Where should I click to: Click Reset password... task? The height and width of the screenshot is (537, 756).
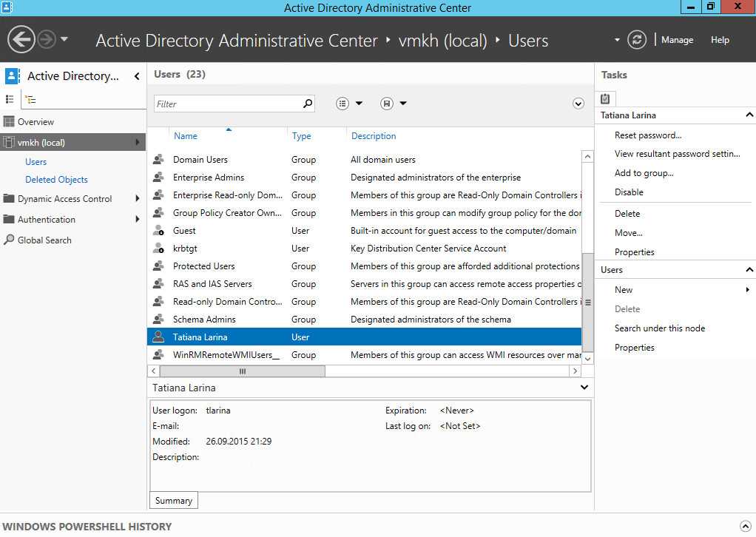coord(648,135)
